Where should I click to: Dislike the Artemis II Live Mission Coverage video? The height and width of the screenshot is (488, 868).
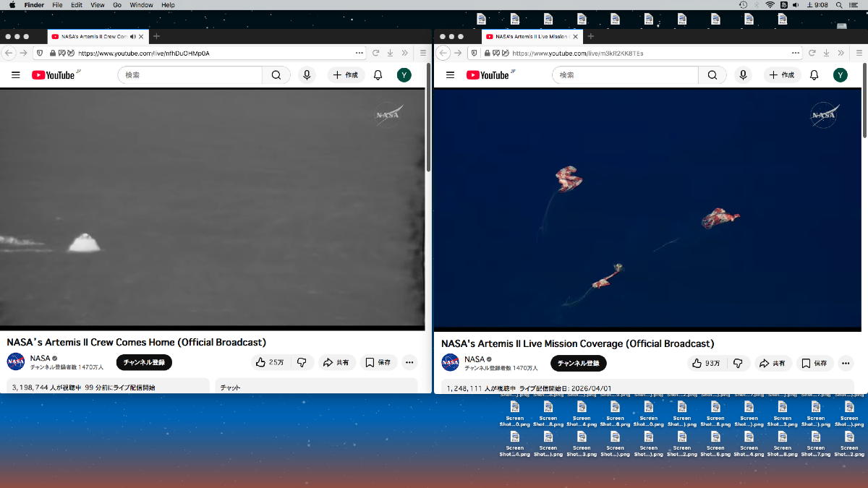point(738,363)
